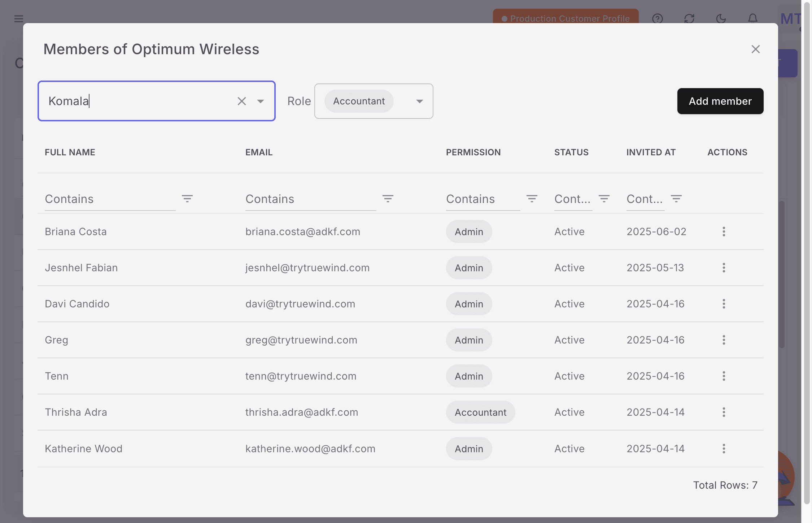Toggle dark mode with the moon icon

click(x=721, y=19)
